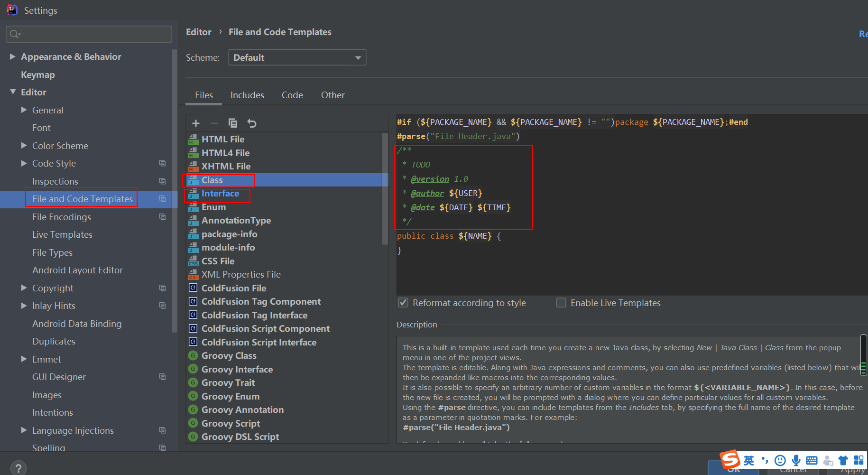Click the settings search field
This screenshot has height=475, width=868.
click(x=89, y=34)
